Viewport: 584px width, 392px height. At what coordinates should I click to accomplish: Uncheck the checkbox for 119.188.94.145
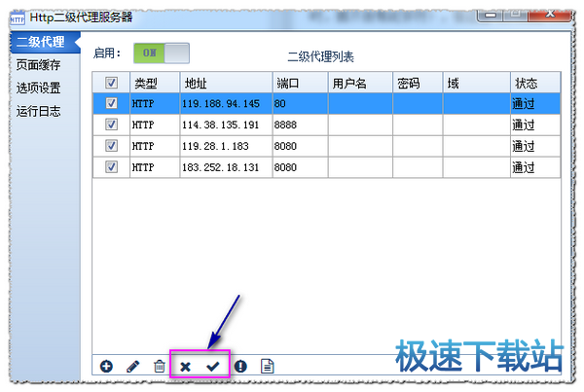tap(111, 103)
